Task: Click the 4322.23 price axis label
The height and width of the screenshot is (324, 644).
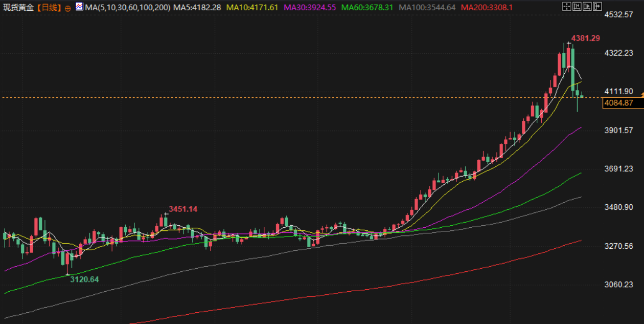Action: (618, 53)
